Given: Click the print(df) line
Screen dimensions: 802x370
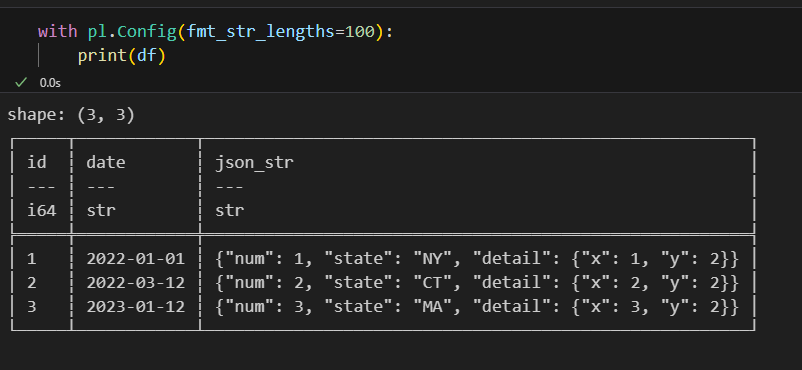Looking at the screenshot, I should pyautogui.click(x=122, y=56).
